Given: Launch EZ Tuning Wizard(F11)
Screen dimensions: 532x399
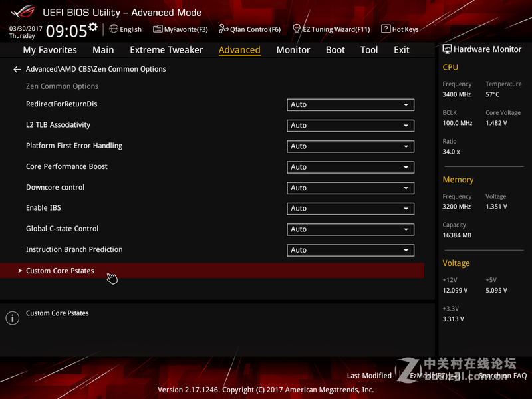Looking at the screenshot, I should pyautogui.click(x=331, y=29).
